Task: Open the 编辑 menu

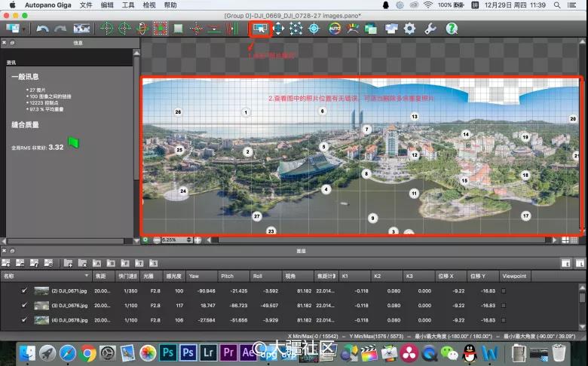Action: click(x=107, y=5)
